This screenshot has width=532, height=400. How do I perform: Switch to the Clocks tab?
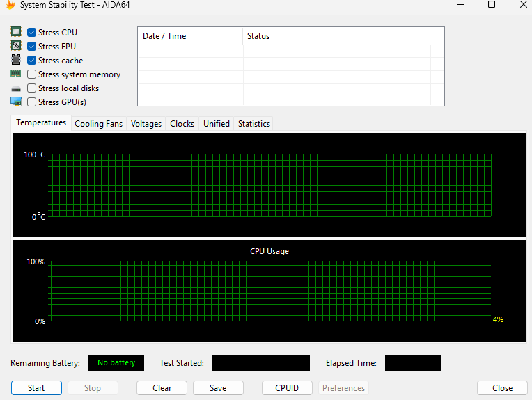pos(182,124)
